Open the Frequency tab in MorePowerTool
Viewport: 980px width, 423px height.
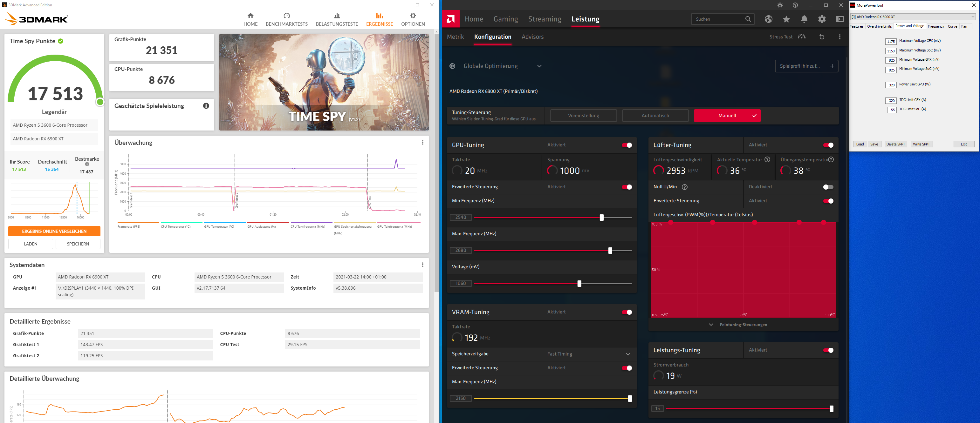(935, 26)
